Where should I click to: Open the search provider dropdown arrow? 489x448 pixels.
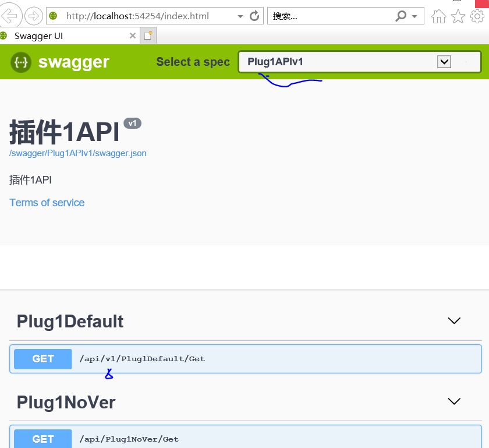tap(414, 16)
